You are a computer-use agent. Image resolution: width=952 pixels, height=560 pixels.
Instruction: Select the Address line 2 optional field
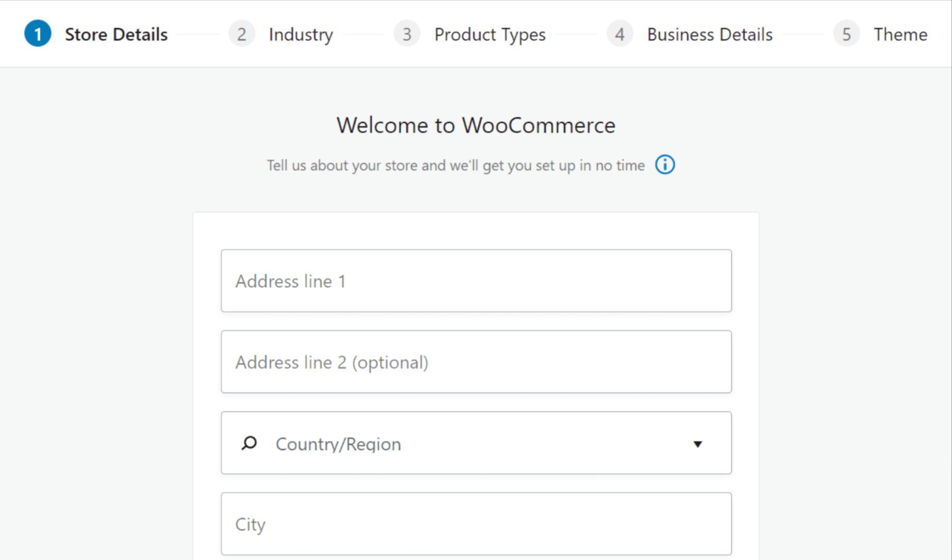[x=476, y=362]
